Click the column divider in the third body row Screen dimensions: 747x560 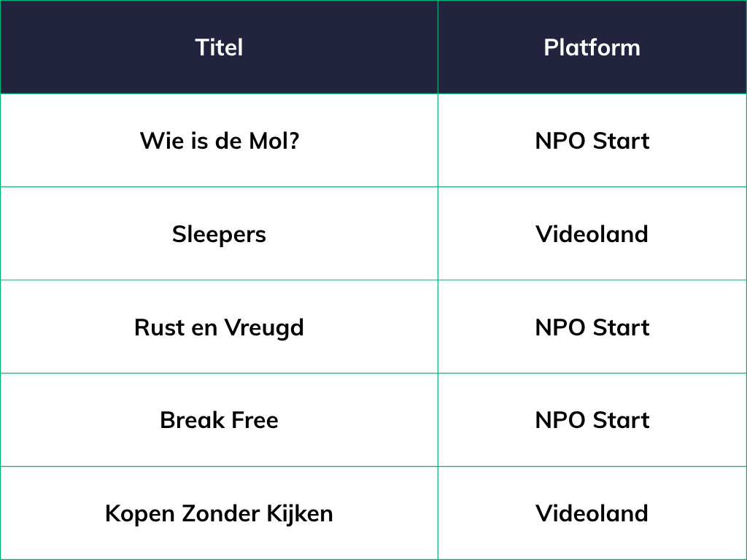click(438, 327)
